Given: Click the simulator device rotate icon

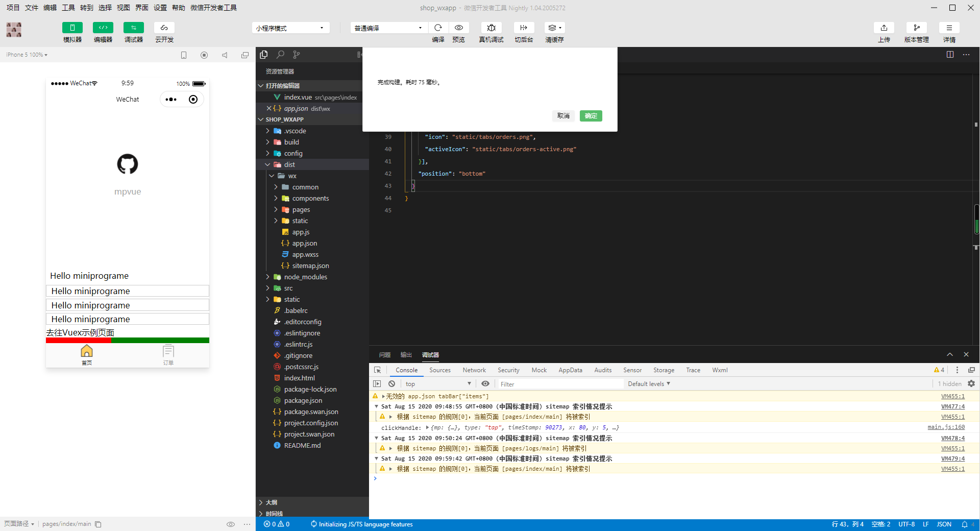Looking at the screenshot, I should (x=184, y=55).
